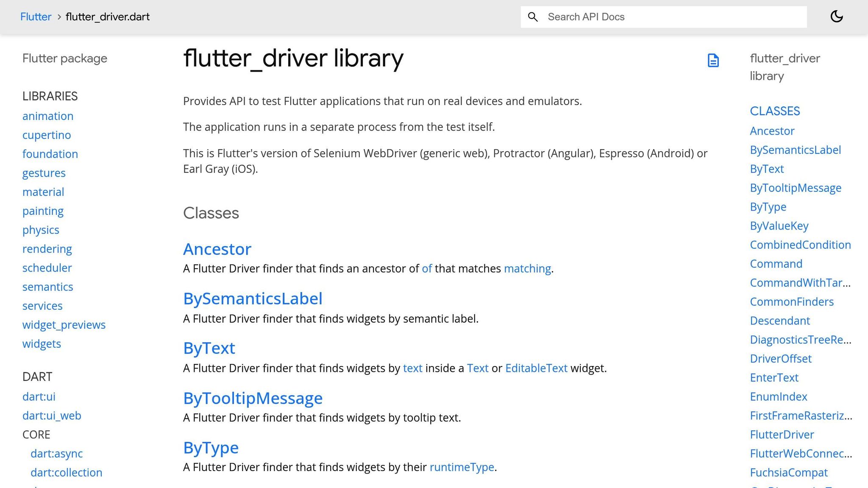Open the ByTooltipMessage class
868x488 pixels.
[253, 398]
